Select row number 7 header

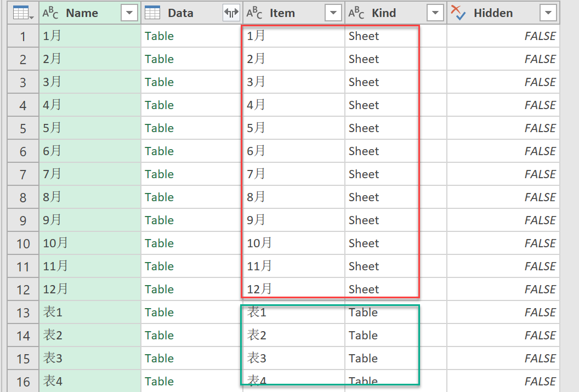pos(23,174)
